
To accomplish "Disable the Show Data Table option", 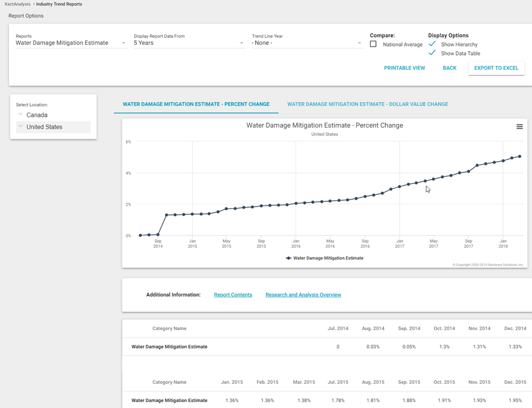I will (432, 53).
